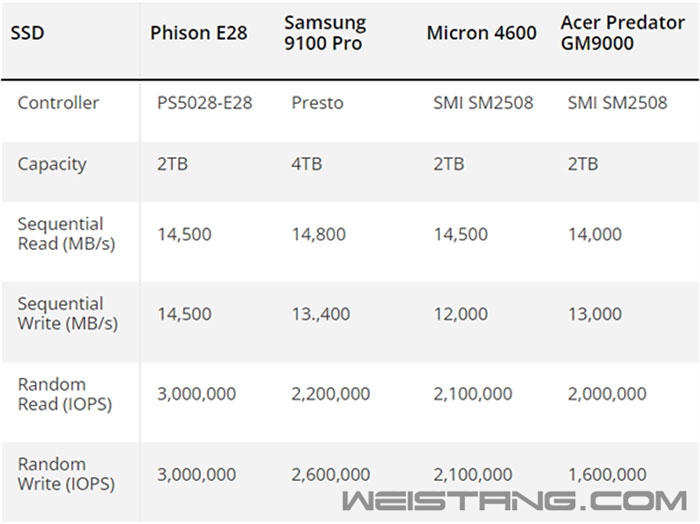The image size is (700, 524).
Task: Select the Phison E28 column header
Action: point(199,33)
